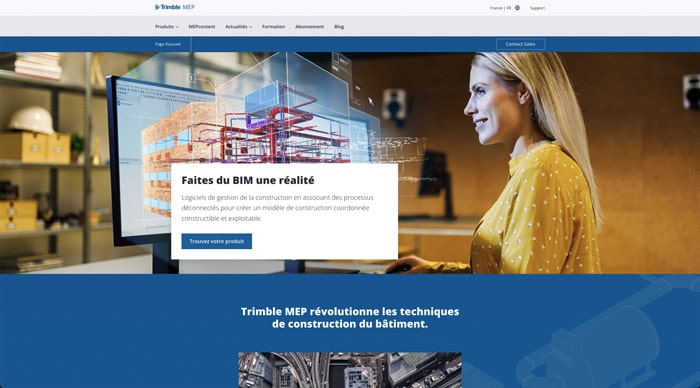Go to the Formation page

(x=273, y=27)
